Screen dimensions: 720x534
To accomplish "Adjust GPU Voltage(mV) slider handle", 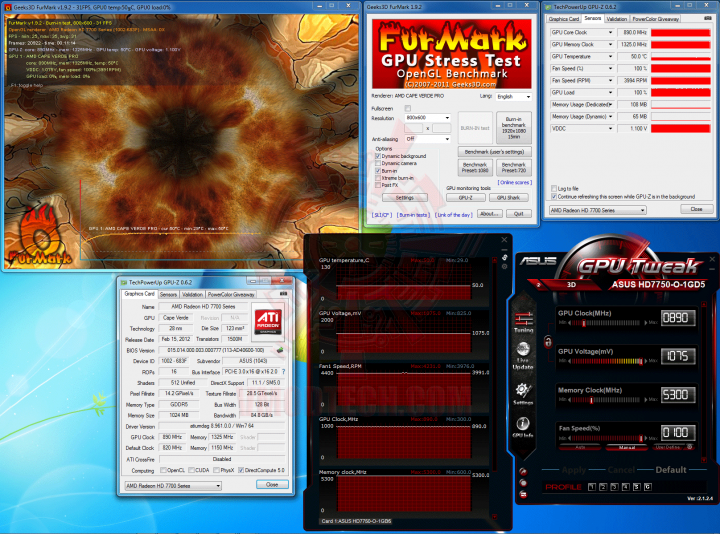I will click(641, 361).
